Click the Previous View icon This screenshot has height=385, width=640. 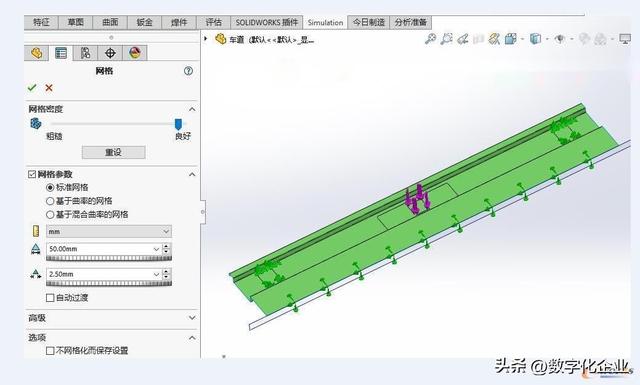(x=462, y=39)
